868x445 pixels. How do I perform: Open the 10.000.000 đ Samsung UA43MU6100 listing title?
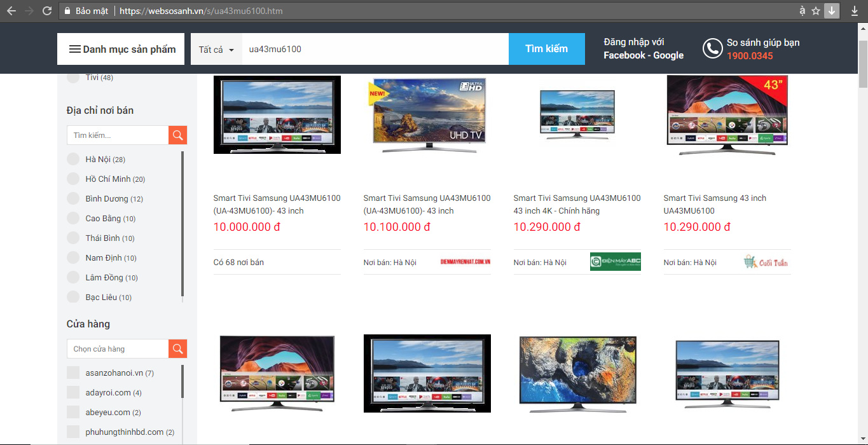pyautogui.click(x=277, y=204)
